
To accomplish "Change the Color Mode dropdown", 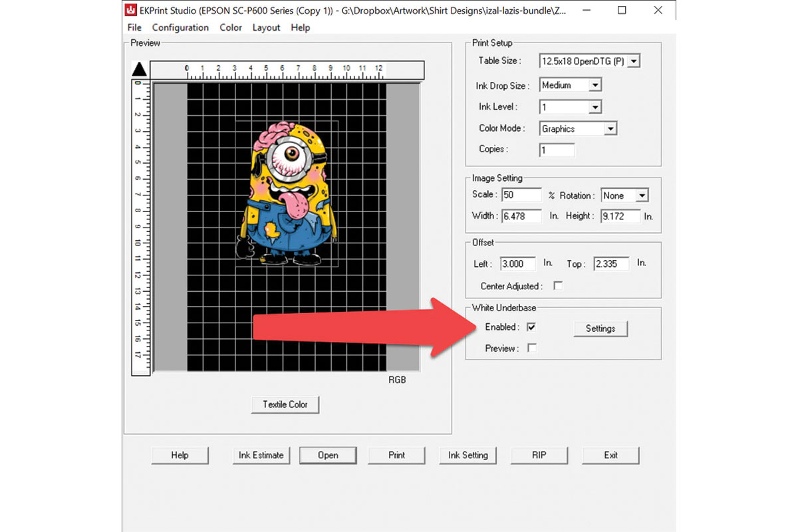I will 612,128.
